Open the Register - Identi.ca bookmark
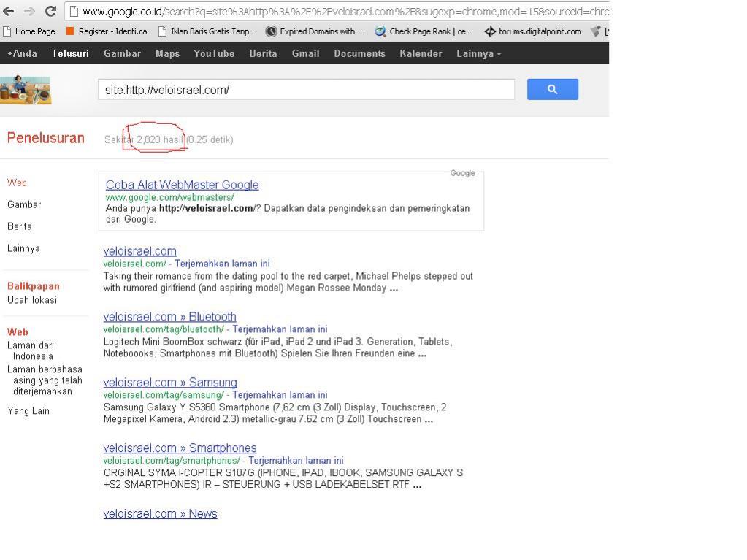 click(107, 31)
